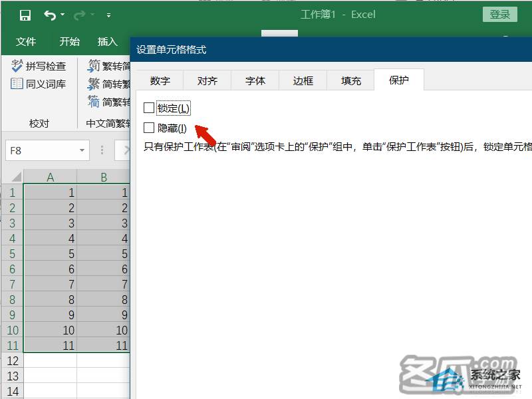Check the 锁定(L) checkbox
The width and height of the screenshot is (532, 399).
pyautogui.click(x=149, y=108)
